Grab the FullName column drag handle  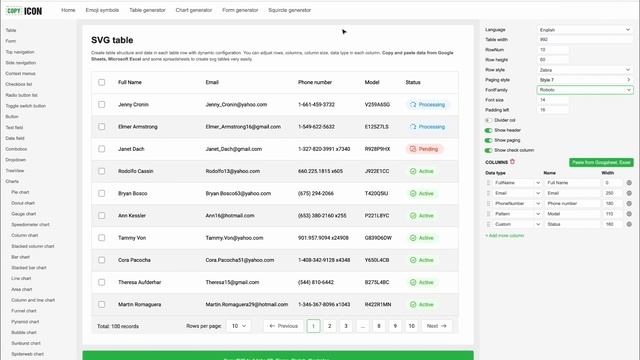click(489, 183)
